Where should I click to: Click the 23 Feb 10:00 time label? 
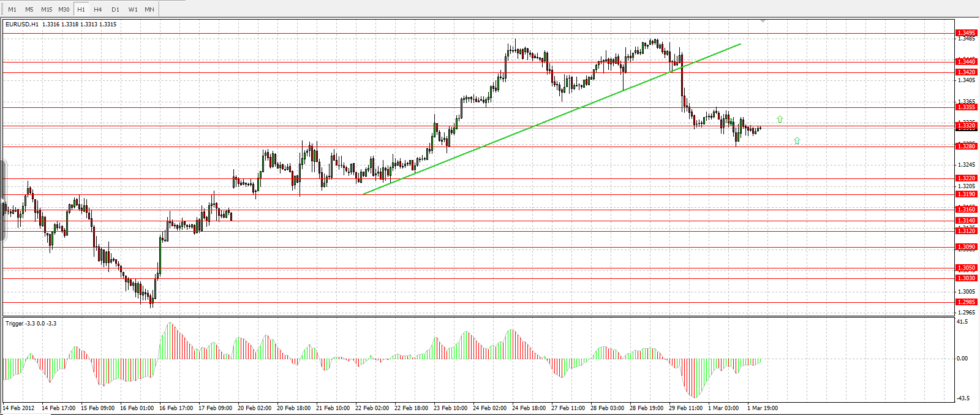[451, 408]
